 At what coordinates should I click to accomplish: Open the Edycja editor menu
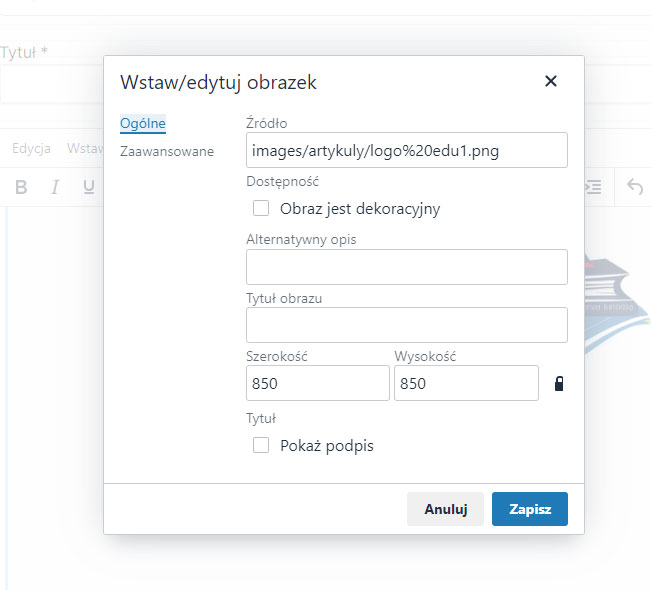pos(31,148)
